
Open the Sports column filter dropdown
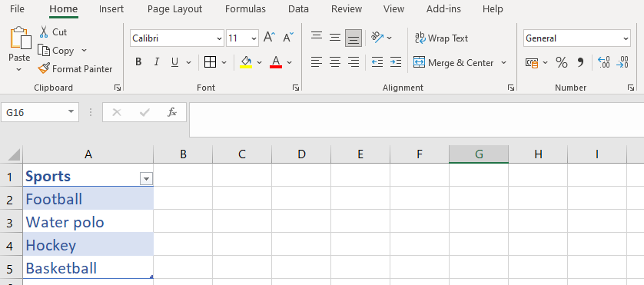[146, 179]
